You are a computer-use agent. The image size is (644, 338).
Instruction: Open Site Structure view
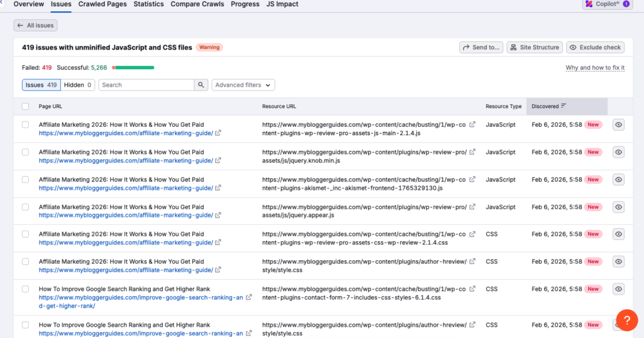(x=535, y=47)
